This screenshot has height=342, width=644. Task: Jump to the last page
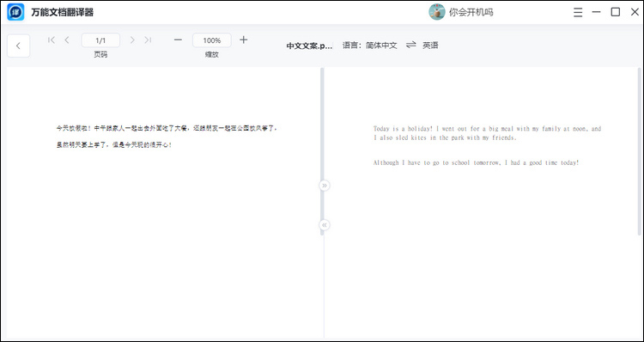click(x=148, y=40)
